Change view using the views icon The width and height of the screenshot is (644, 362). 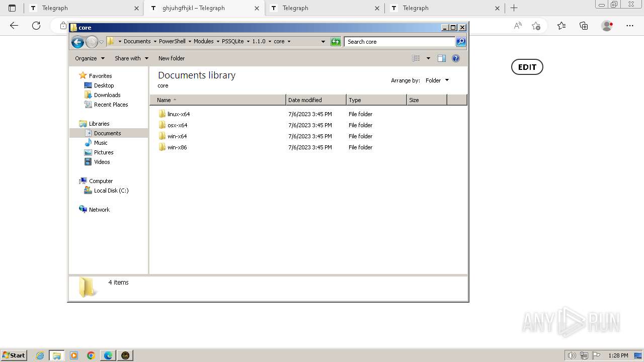416,58
